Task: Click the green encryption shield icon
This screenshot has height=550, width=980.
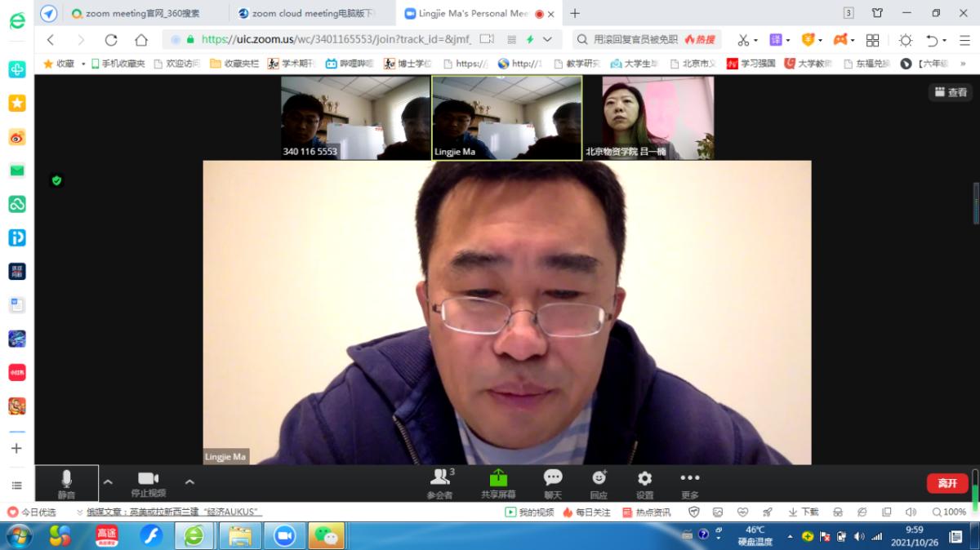Action: pyautogui.click(x=56, y=180)
